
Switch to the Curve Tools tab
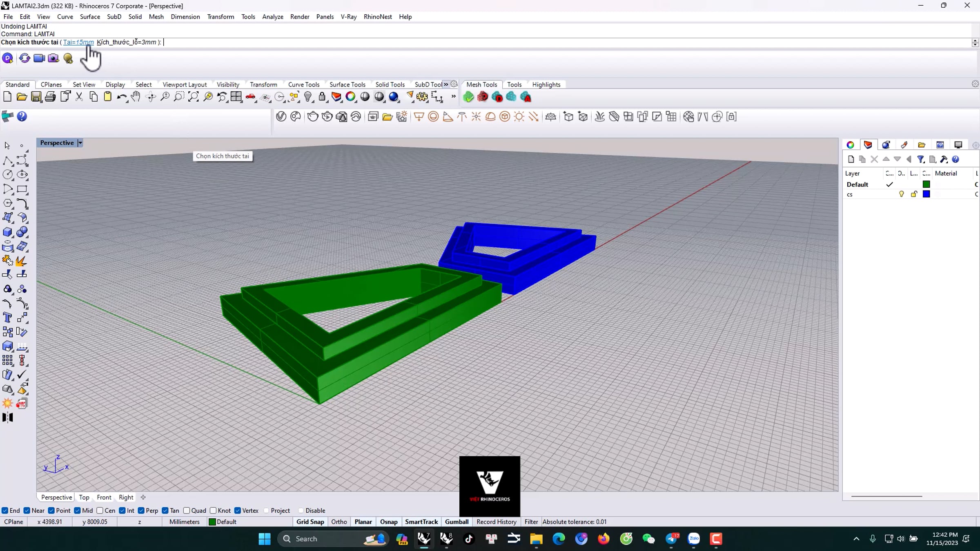[303, 84]
